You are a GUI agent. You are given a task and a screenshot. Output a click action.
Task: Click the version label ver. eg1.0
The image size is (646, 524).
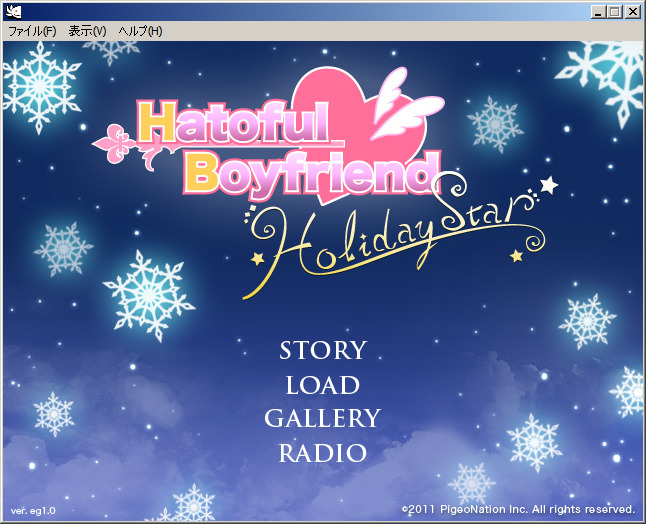click(x=33, y=510)
